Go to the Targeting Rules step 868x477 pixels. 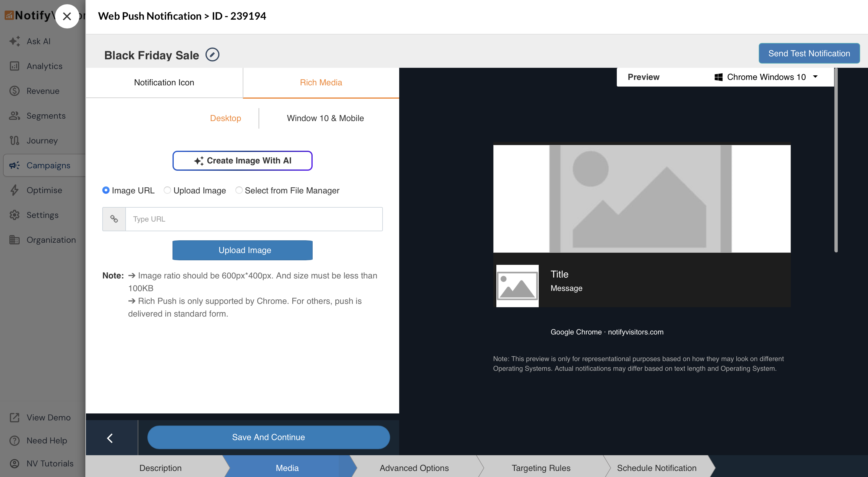(541, 468)
